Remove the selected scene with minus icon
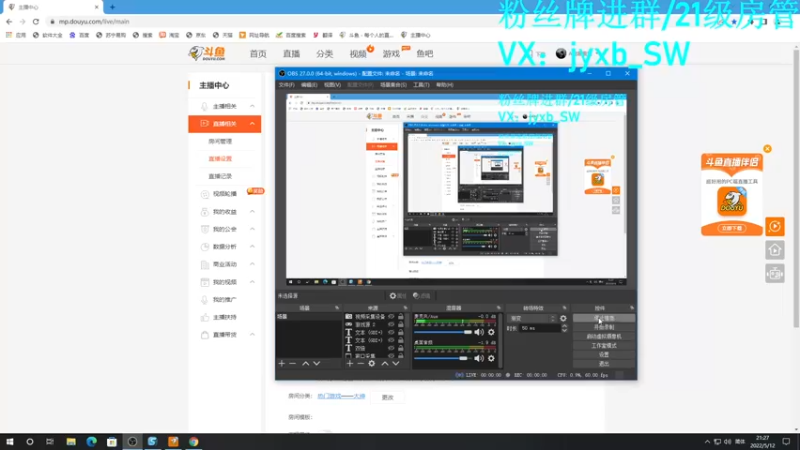The height and width of the screenshot is (450, 800). coord(292,363)
